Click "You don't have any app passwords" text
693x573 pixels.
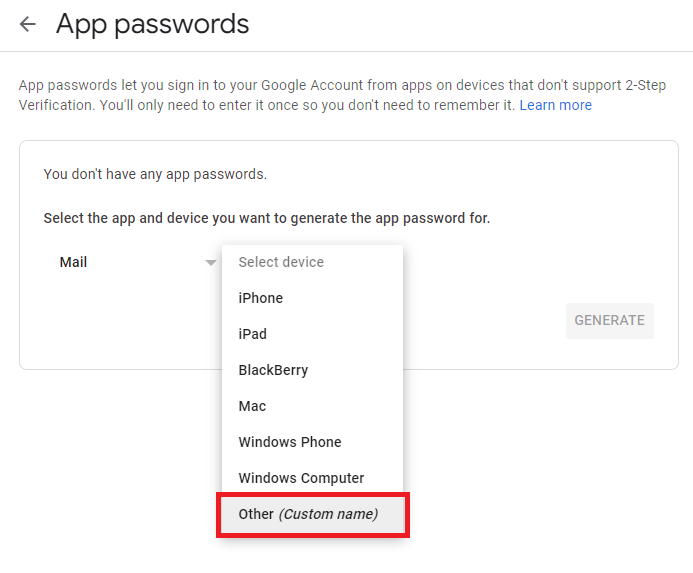point(155,174)
